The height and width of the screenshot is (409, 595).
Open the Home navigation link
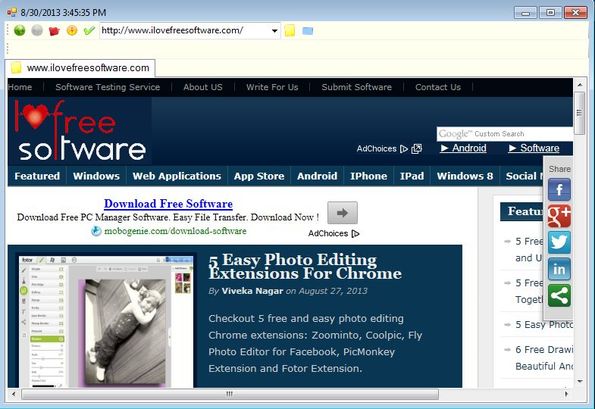(20, 87)
